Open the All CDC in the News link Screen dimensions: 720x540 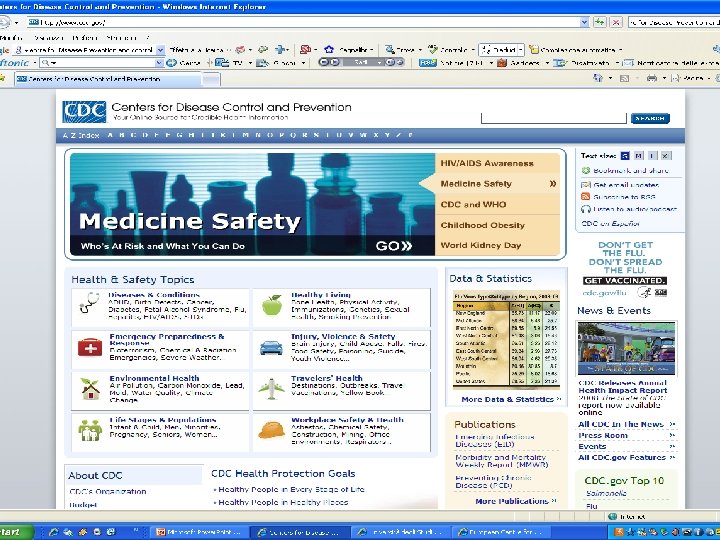tap(621, 424)
